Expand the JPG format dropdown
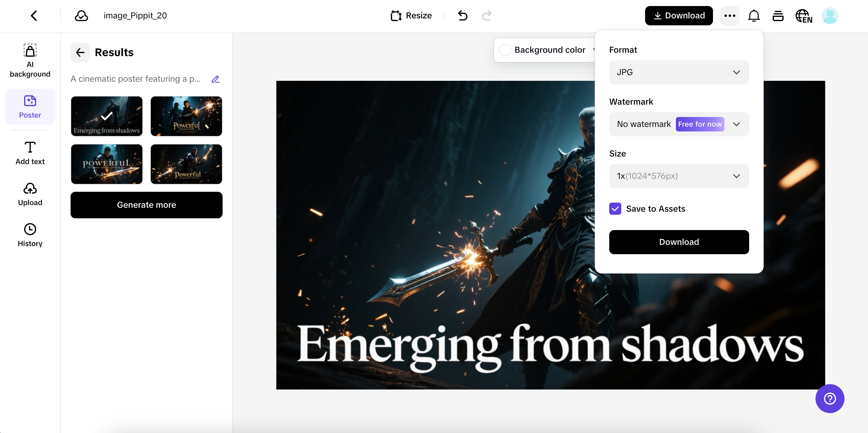The width and height of the screenshot is (868, 433). coord(679,72)
